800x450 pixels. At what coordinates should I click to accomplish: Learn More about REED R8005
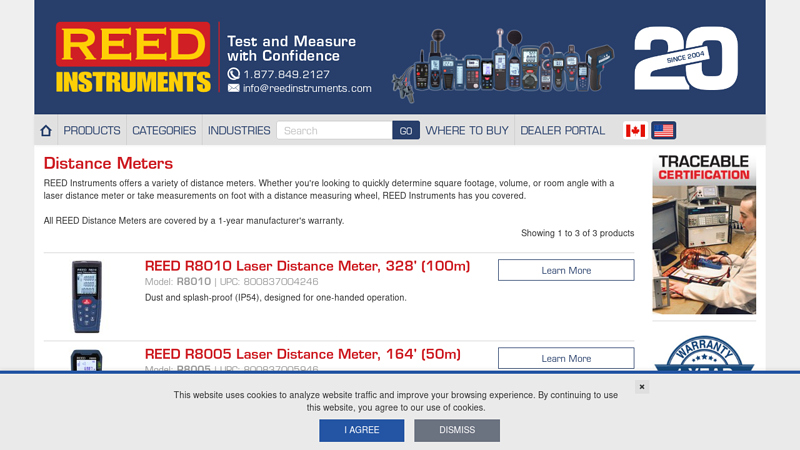coord(566,358)
